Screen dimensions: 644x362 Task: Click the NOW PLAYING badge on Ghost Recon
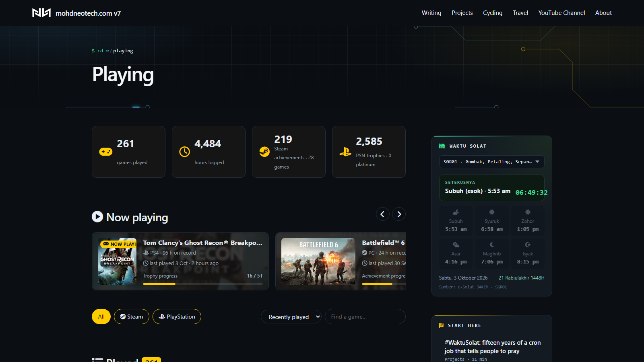[119, 244]
